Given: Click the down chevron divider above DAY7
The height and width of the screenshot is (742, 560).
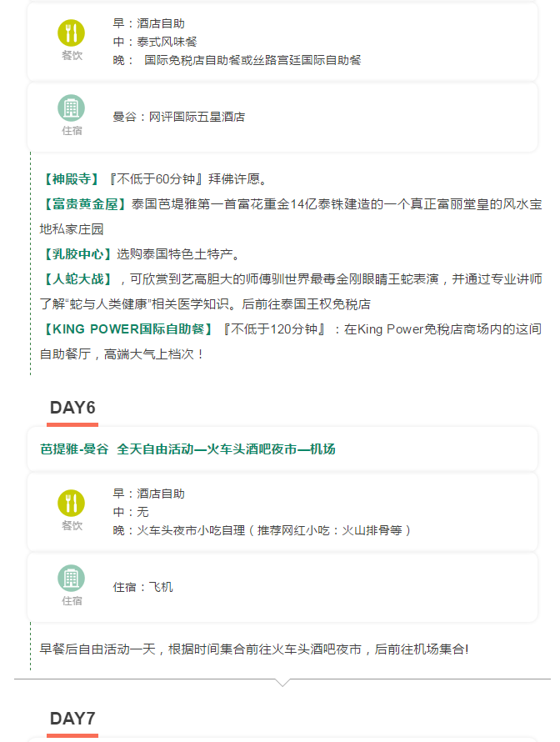Looking at the screenshot, I should click(282, 682).
